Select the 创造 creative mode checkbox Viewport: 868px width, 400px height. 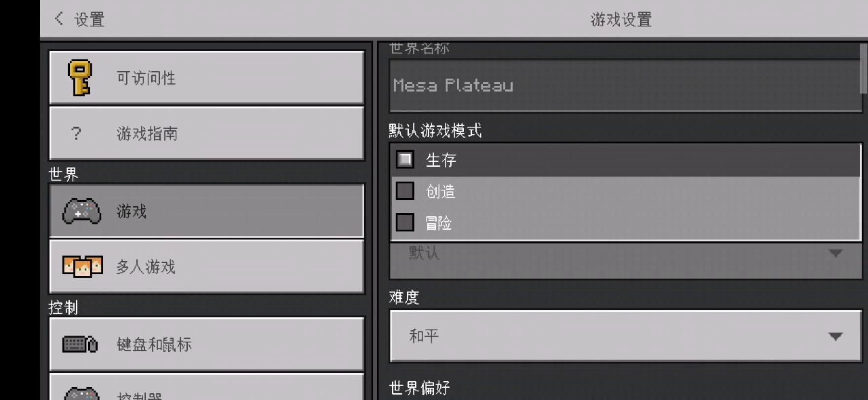click(x=405, y=191)
